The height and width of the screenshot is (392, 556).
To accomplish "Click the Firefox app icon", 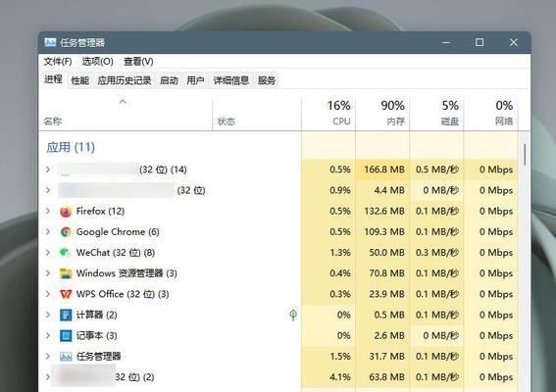I will (x=66, y=212).
